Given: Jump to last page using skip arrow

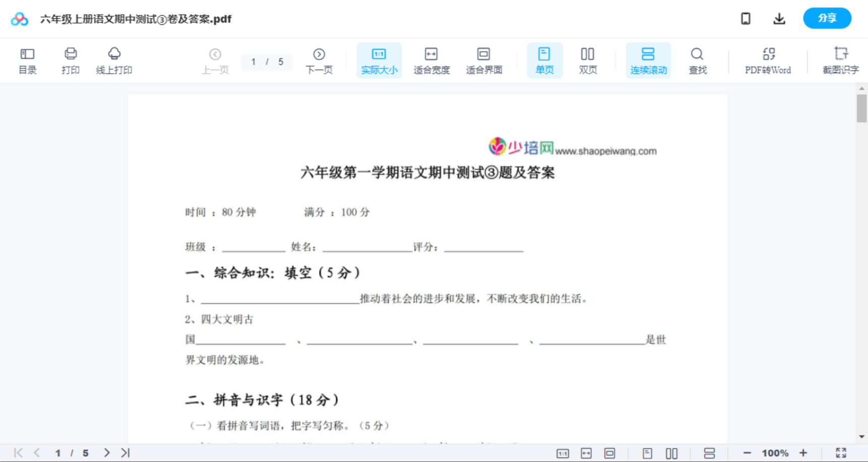Looking at the screenshot, I should point(125,452).
